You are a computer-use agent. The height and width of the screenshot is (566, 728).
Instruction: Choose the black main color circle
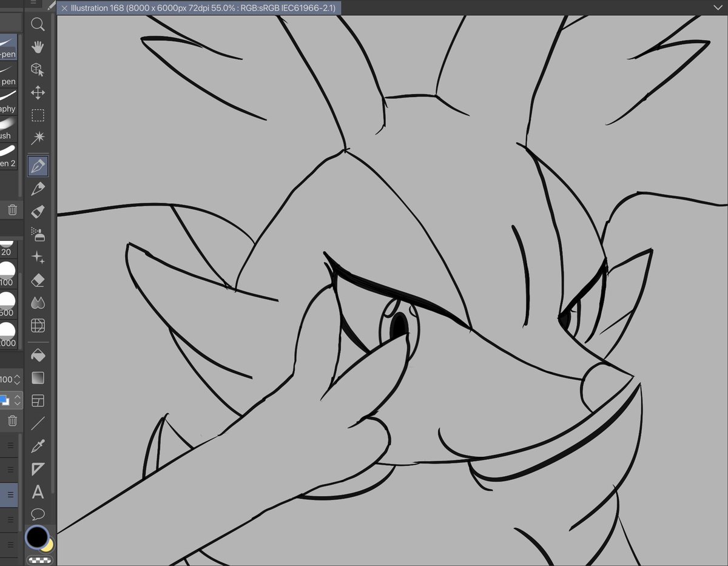point(36,537)
